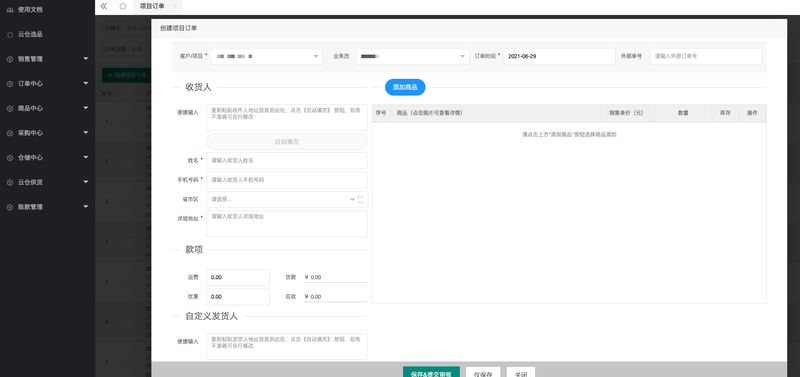Expand the 商品中心 menu arrow
The width and height of the screenshot is (800, 377).
coord(86,108)
